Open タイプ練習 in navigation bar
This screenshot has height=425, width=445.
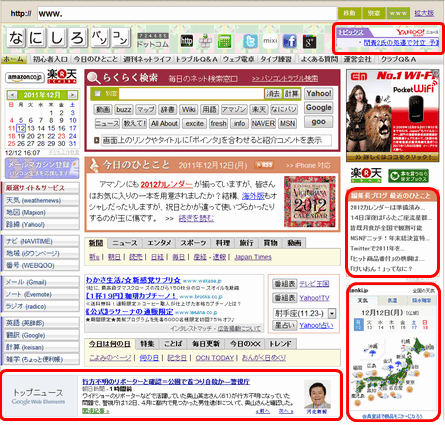pyautogui.click(x=276, y=59)
